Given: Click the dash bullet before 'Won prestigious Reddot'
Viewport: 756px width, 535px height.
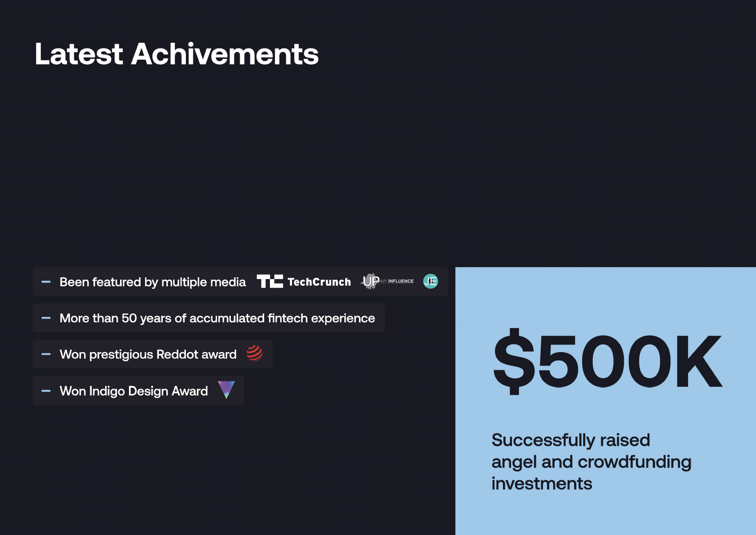Looking at the screenshot, I should (x=46, y=354).
